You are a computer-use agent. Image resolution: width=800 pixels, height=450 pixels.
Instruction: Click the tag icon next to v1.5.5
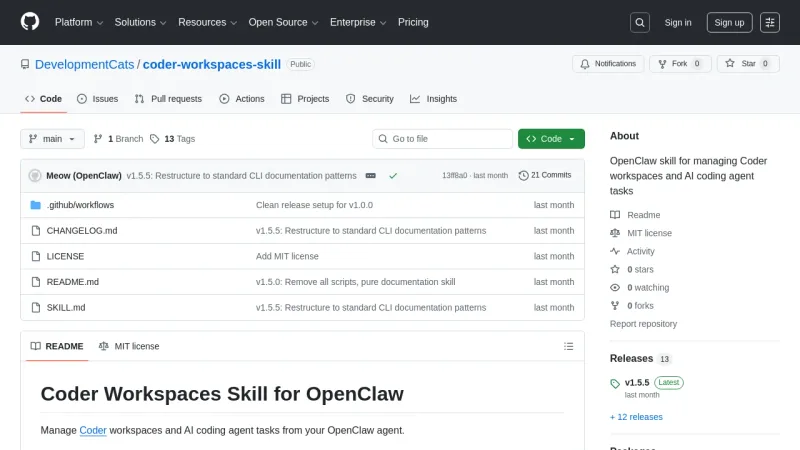[x=615, y=383]
